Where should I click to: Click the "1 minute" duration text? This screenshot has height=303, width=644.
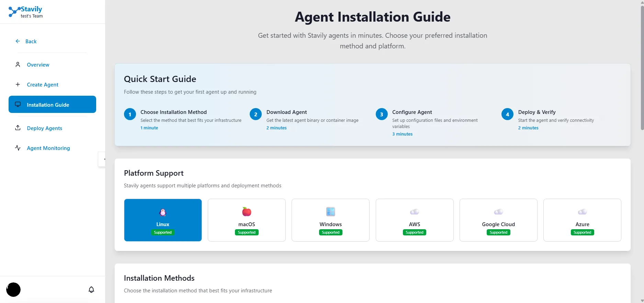[x=149, y=128]
